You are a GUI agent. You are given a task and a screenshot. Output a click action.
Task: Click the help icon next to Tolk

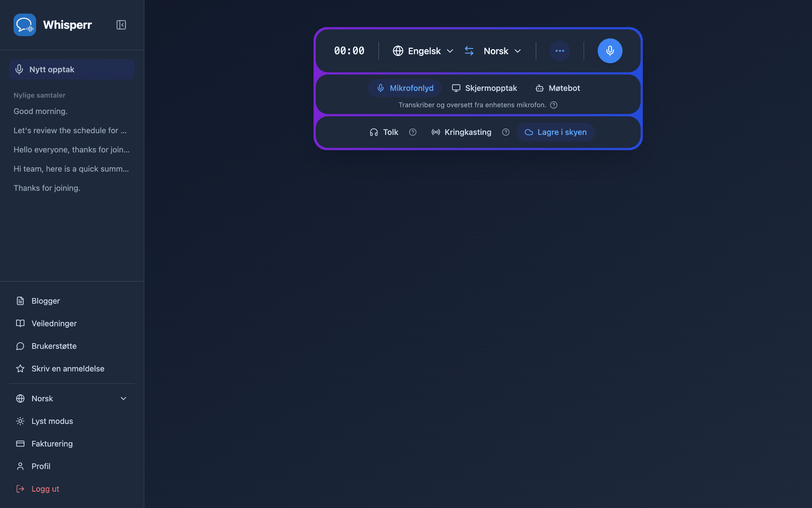[x=413, y=132]
